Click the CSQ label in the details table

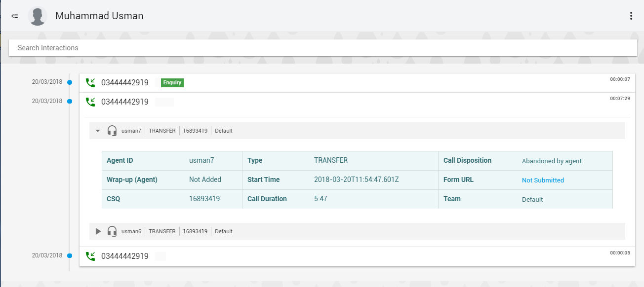coord(114,199)
